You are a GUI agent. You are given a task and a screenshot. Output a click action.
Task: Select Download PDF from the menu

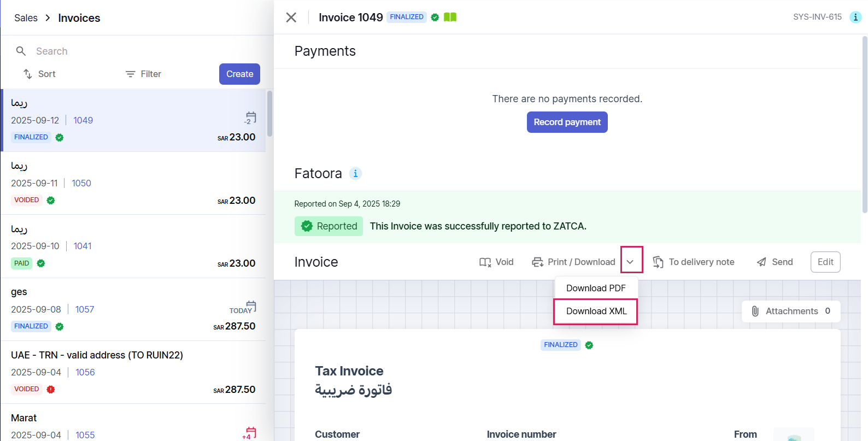(x=596, y=288)
